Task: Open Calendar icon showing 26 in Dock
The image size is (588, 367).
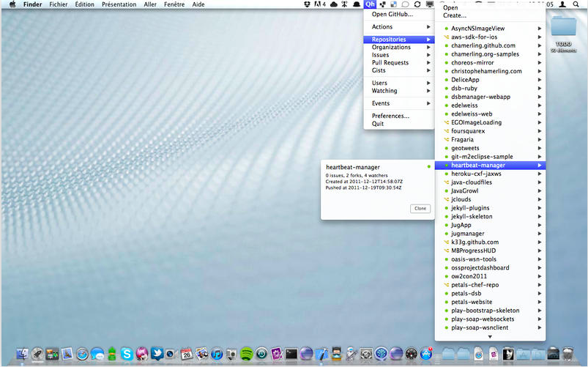Action: coord(187,354)
